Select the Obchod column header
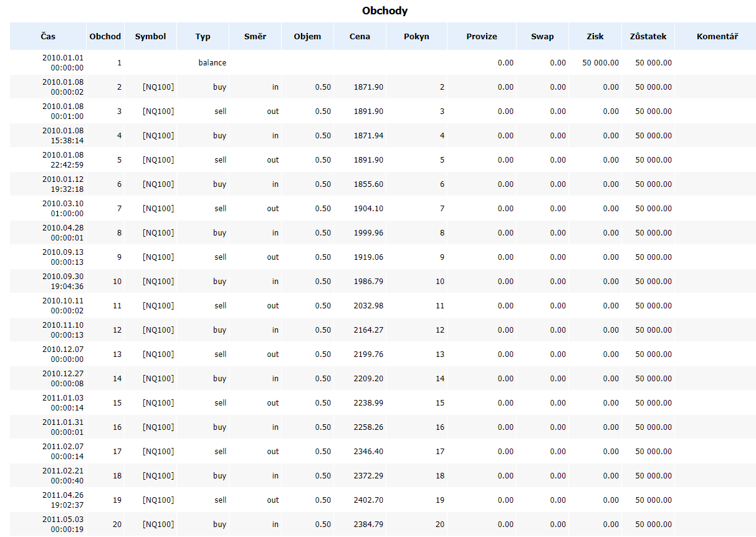Screen dimensions: 756x537 point(105,36)
